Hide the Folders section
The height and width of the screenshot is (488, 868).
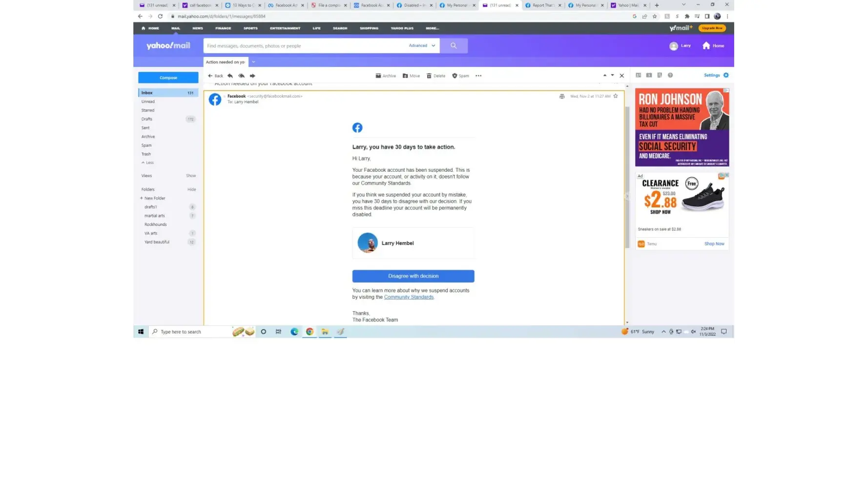click(x=192, y=189)
